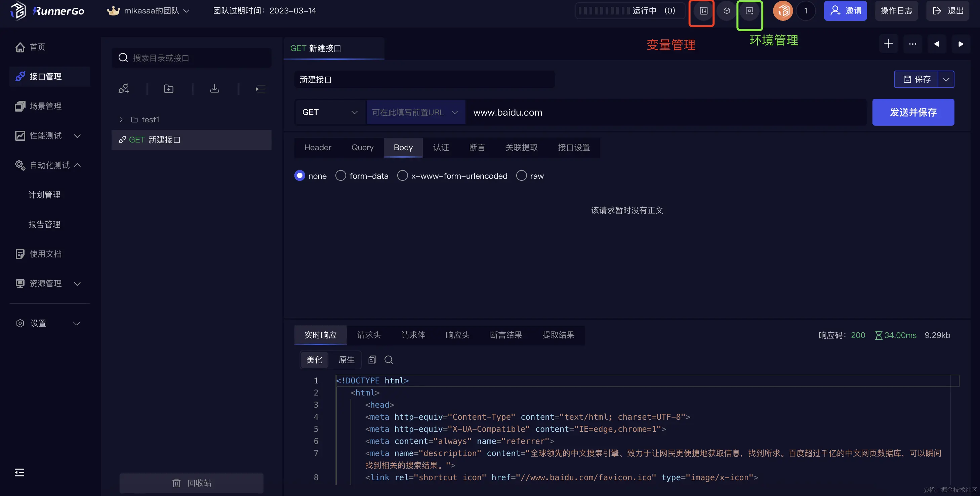Open the 响应头 response tab
The height and width of the screenshot is (496, 980).
click(x=457, y=335)
